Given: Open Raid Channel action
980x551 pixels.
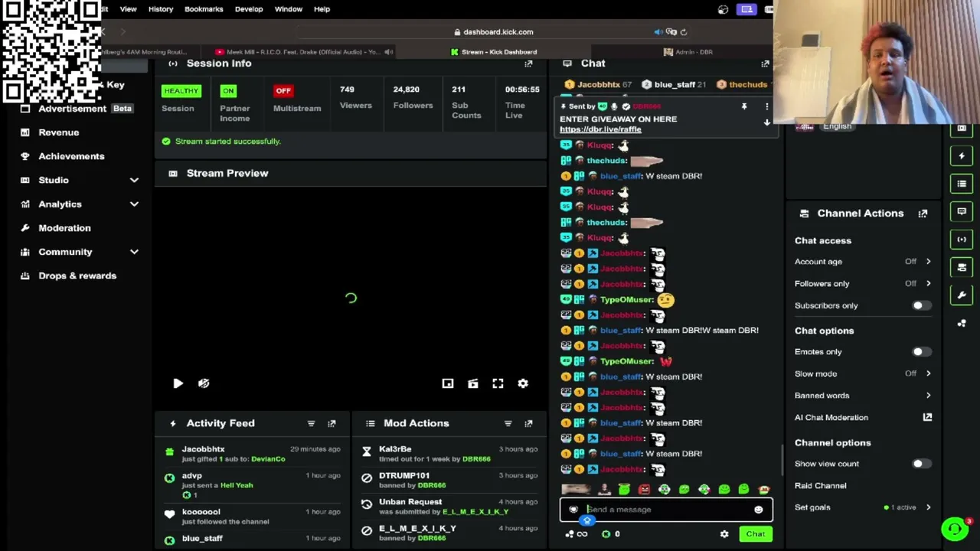Looking at the screenshot, I should tap(821, 486).
